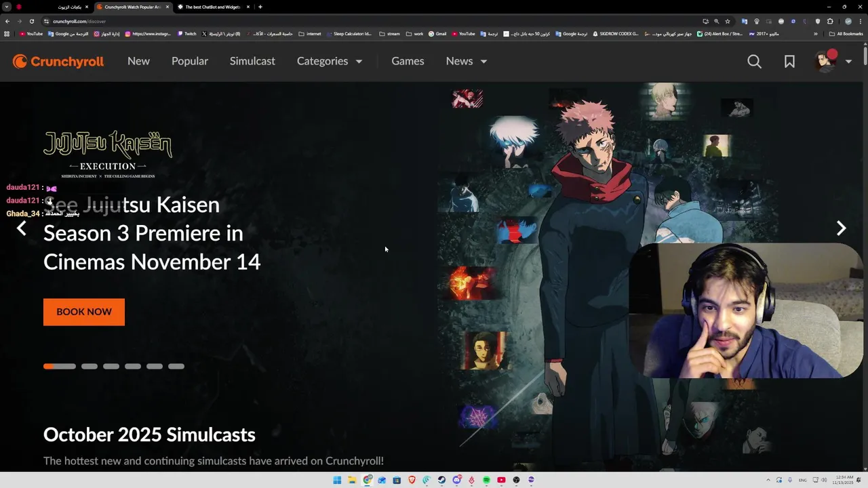Open the Alert Box bookmark
The image size is (868, 488).
coord(719,33)
